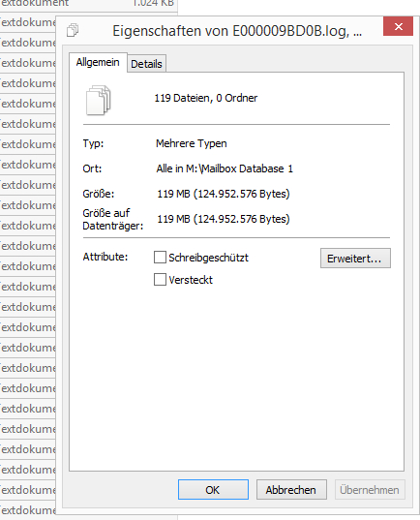Select the background row showing 1.024 KB
Viewport: 420px width, 520px height.
88,3
